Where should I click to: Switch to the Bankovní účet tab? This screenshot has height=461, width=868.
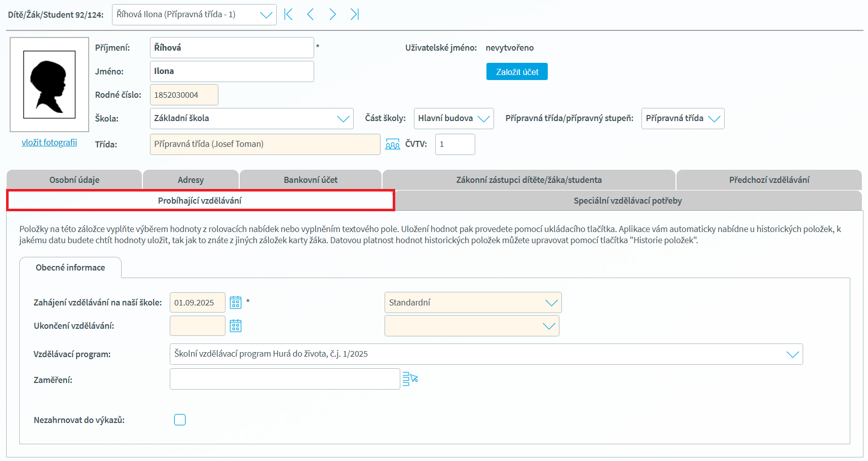coord(310,180)
